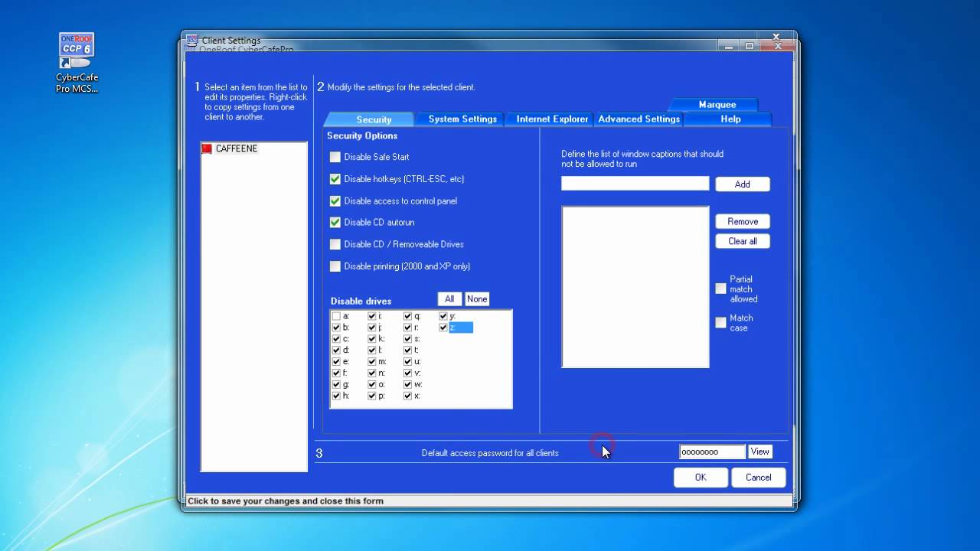Switch to the System Settings tab
Screen dimensions: 980x551
coord(462,119)
